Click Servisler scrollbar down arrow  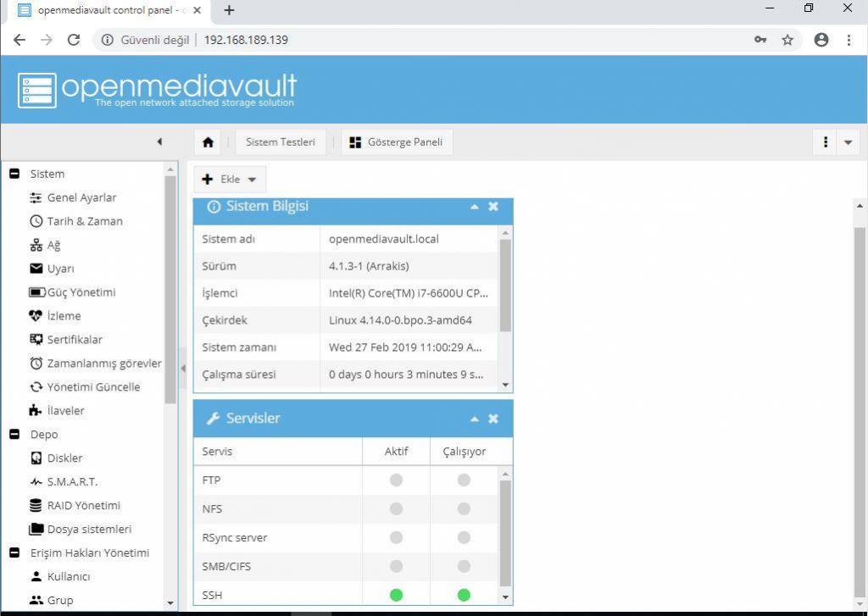click(505, 597)
